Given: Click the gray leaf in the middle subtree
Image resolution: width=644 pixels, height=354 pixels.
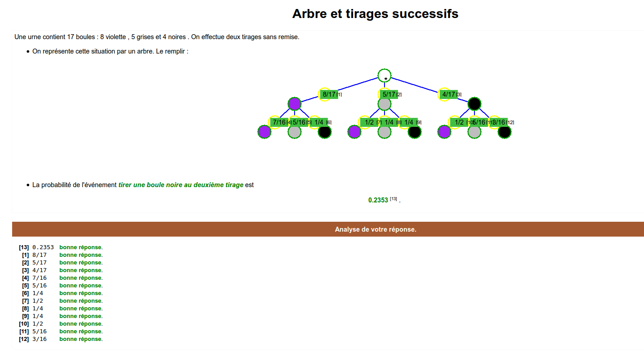Looking at the screenshot, I should (384, 132).
